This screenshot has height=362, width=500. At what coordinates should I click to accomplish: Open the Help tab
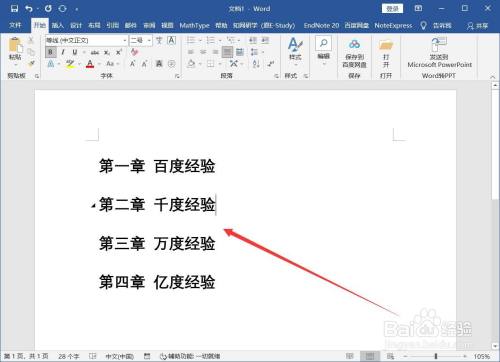point(221,25)
